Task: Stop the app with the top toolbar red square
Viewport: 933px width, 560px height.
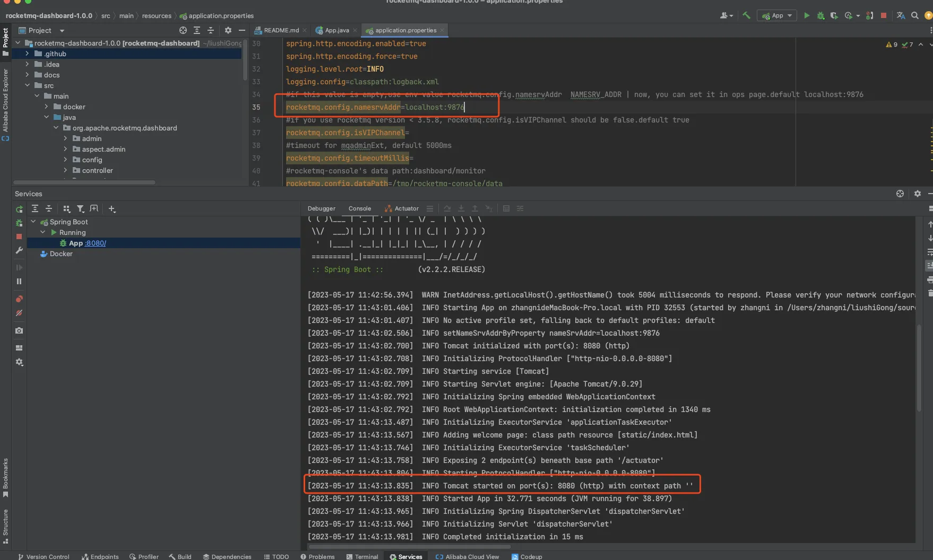Action: [884, 15]
